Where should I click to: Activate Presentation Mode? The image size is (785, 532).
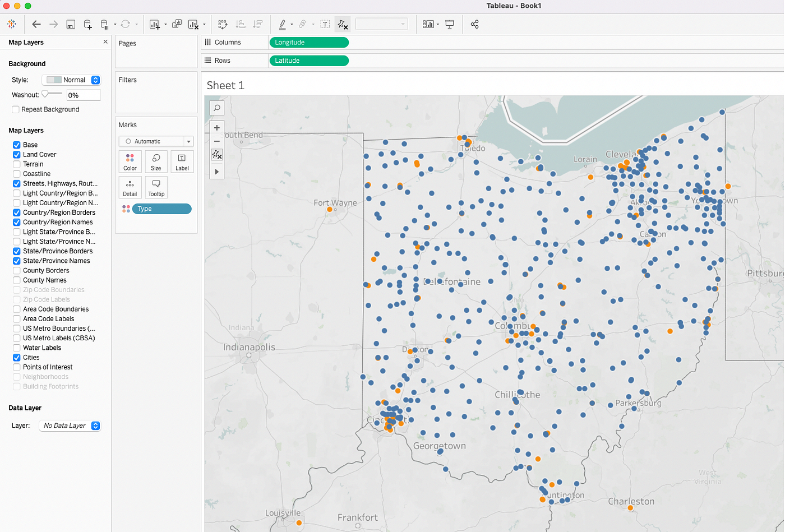coord(449,24)
